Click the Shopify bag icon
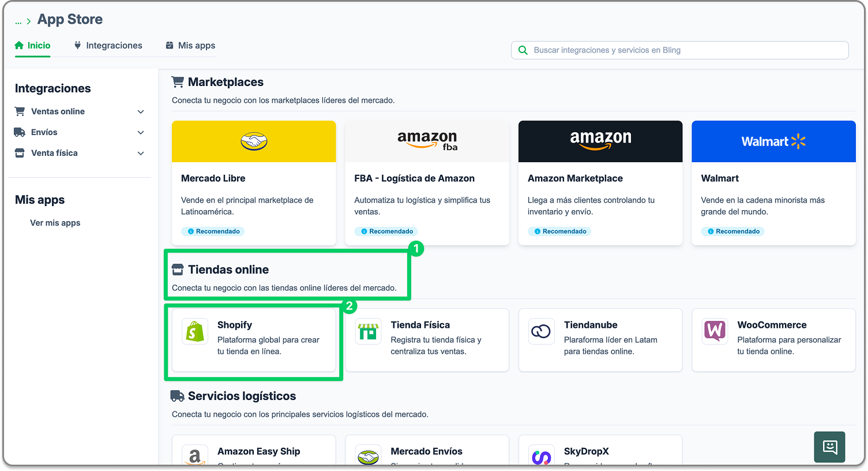Image resolution: width=868 pixels, height=471 pixels. tap(195, 332)
